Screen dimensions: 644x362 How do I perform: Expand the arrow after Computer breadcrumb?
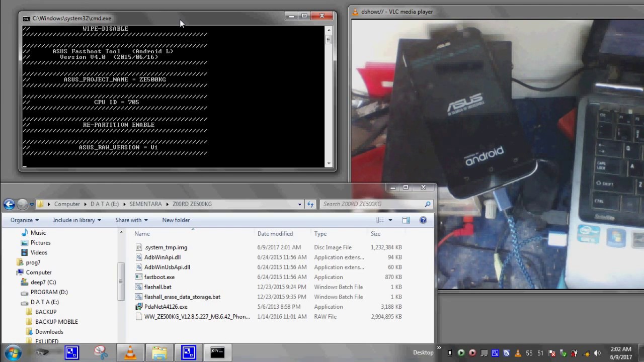pyautogui.click(x=85, y=204)
